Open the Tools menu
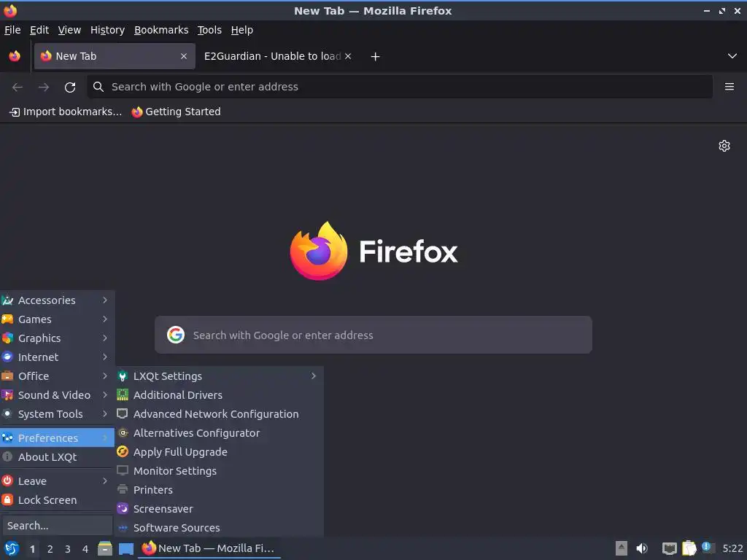Image resolution: width=747 pixels, height=560 pixels. coord(209,30)
